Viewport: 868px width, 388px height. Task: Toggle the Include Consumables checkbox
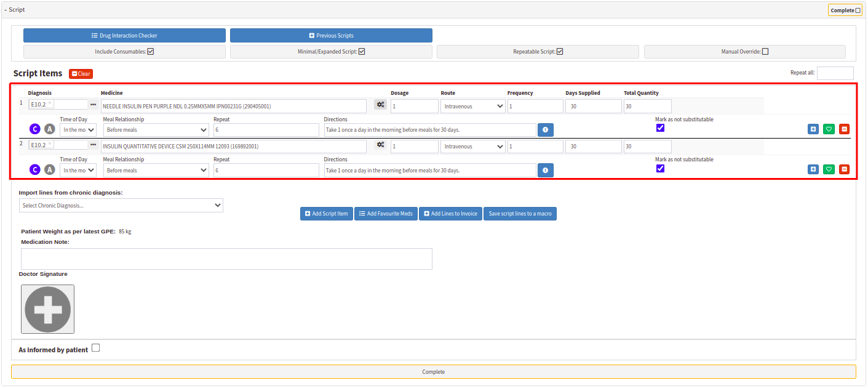(x=150, y=52)
